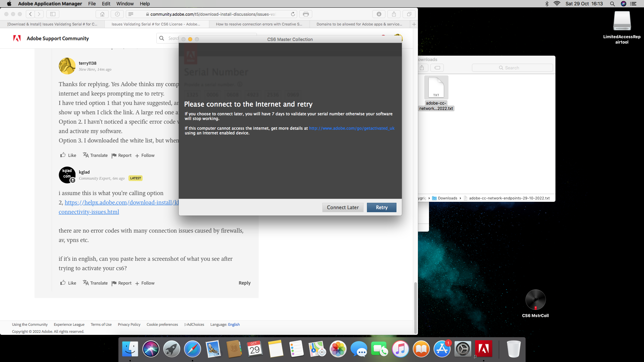Click the Connect Later button
The image size is (644, 362).
tap(342, 207)
